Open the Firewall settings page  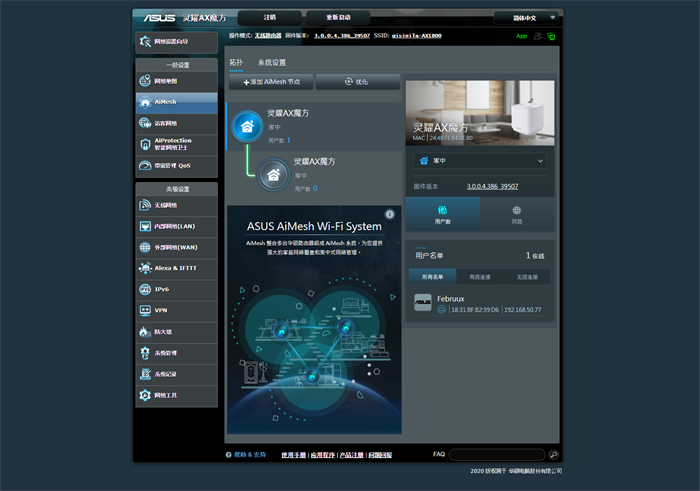(x=176, y=332)
